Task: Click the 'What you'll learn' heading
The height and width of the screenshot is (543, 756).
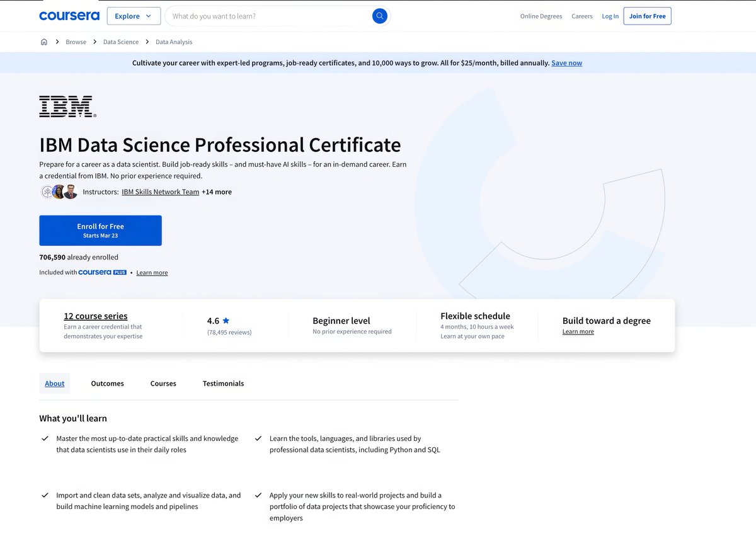Action: point(73,418)
